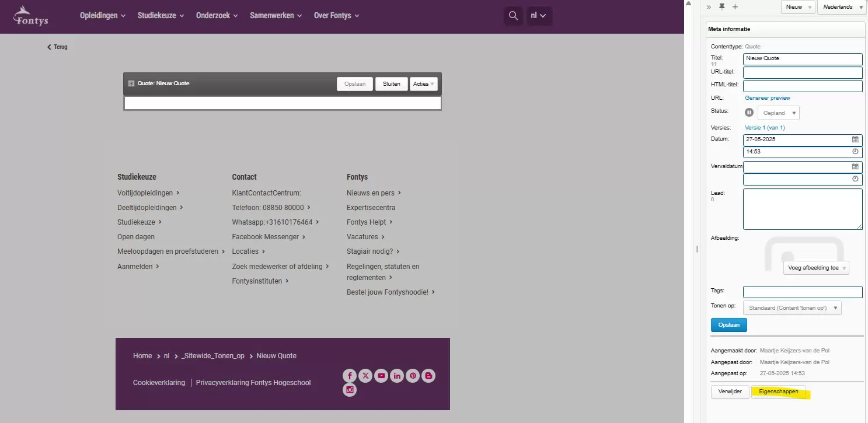
Task: Click the Pinterest icon in footer
Action: (x=413, y=376)
